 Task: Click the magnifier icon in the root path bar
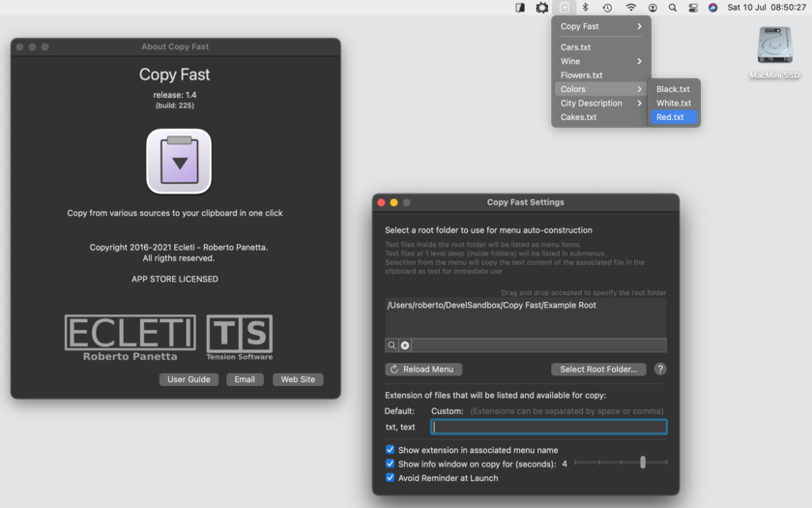391,345
